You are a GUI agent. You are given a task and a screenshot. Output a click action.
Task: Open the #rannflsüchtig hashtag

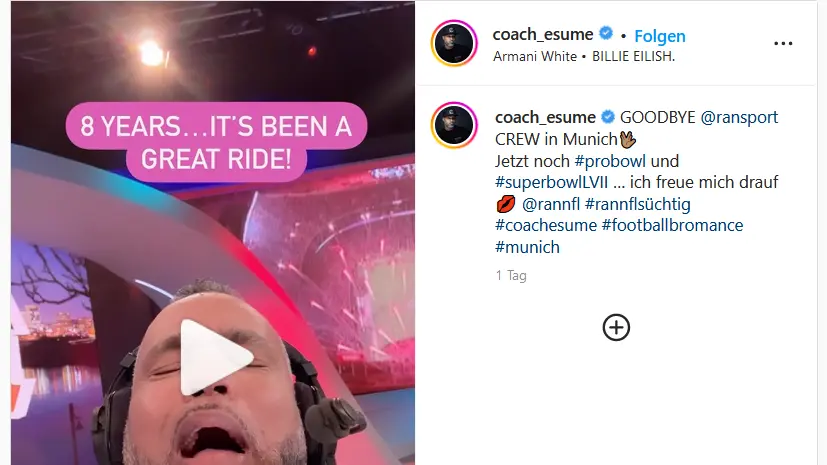point(638,204)
